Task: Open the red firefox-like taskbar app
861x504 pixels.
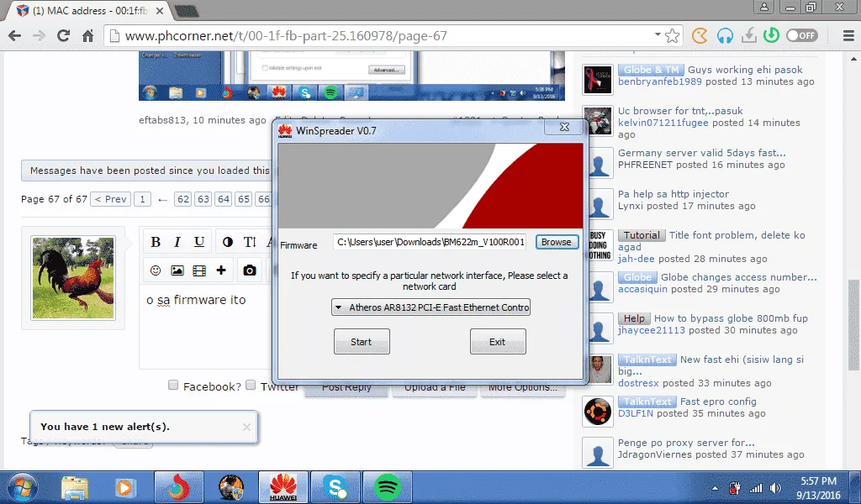Action: coord(178,487)
